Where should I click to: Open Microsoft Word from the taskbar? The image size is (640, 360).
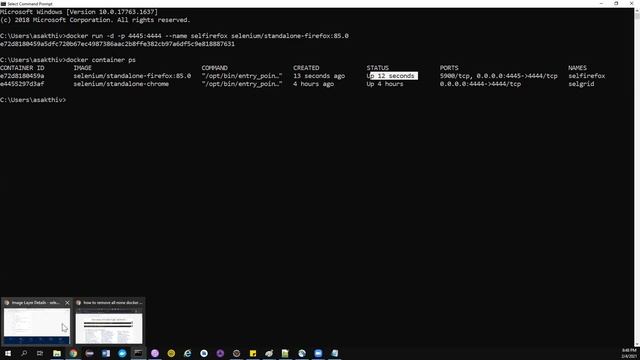106,353
